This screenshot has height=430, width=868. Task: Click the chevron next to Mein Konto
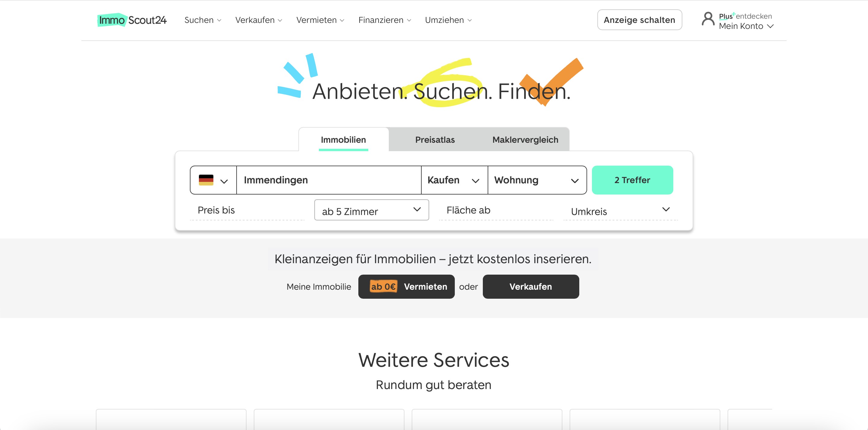[x=770, y=26]
